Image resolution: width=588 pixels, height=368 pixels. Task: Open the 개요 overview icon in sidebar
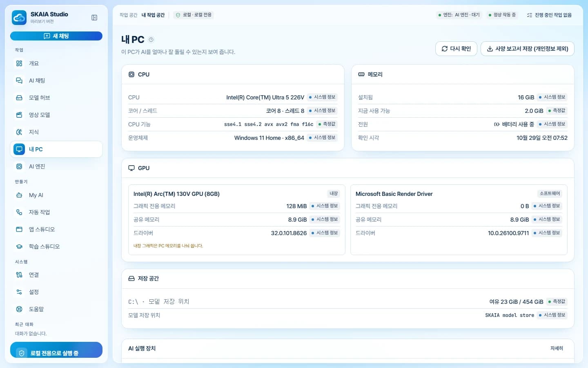(19, 63)
